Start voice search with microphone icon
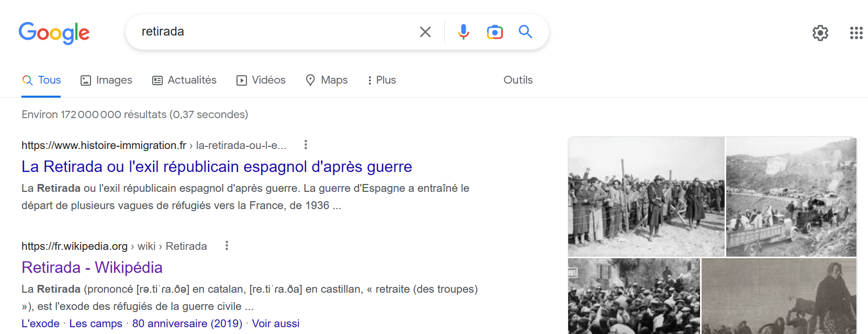Viewport: 868px width, 334px height. click(x=463, y=32)
